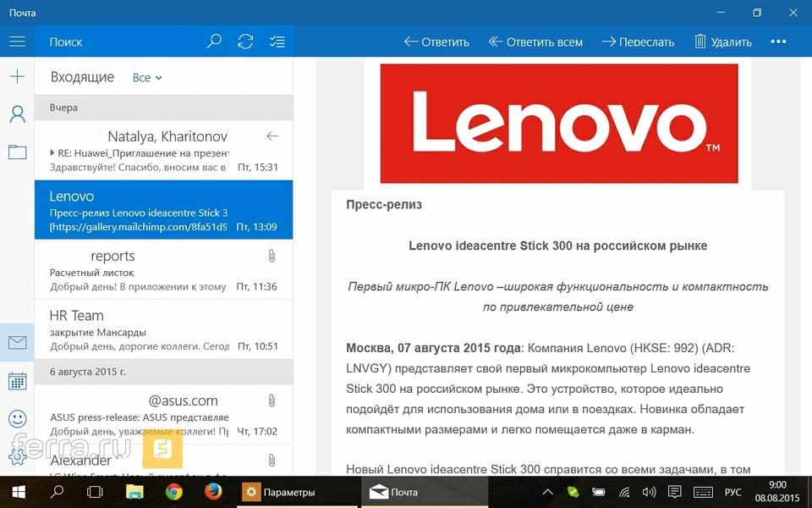Open HR Team закрытие Мансарды message

click(x=163, y=329)
